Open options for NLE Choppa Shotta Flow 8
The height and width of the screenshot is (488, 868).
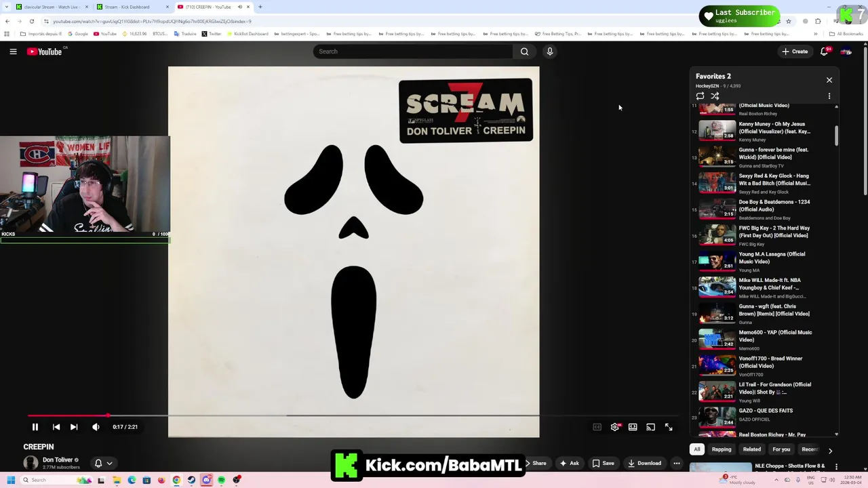pos(836,467)
